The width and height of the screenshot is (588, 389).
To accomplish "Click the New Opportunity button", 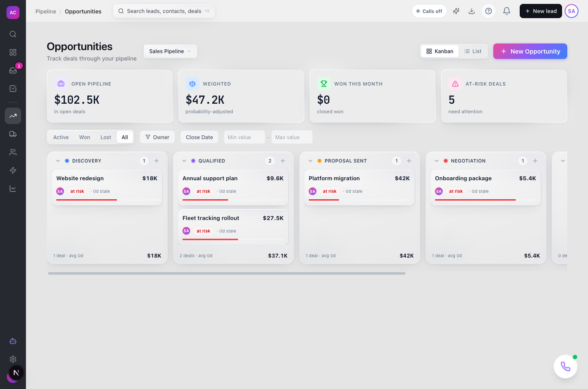I will pyautogui.click(x=530, y=51).
